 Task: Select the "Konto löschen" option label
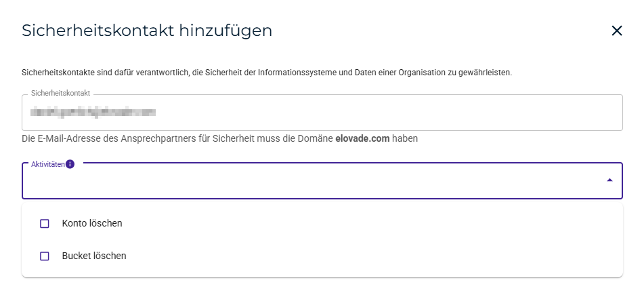[x=91, y=223]
